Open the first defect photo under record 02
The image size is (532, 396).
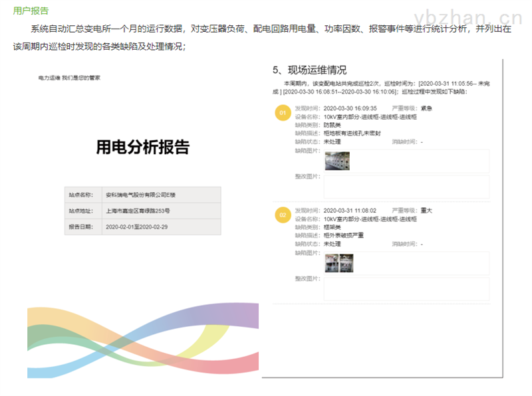(x=331, y=263)
